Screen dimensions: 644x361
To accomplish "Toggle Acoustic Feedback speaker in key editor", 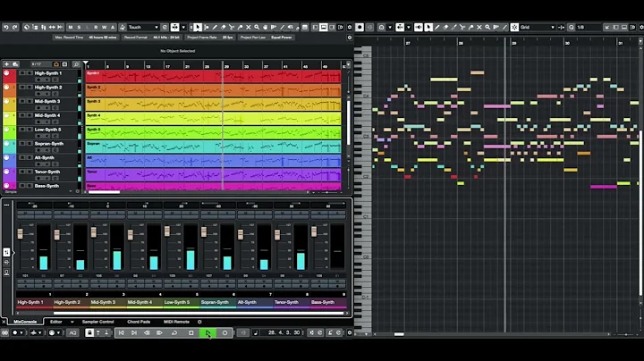I will [418, 27].
